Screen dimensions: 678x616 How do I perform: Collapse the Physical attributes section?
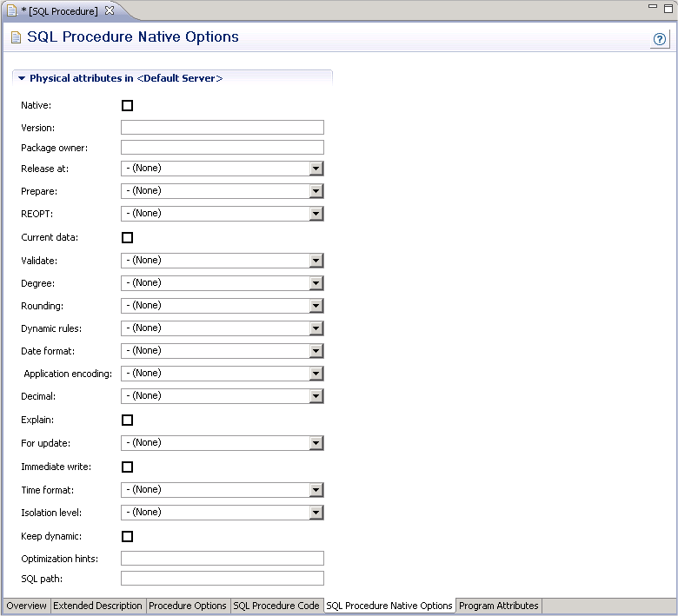[x=22, y=78]
